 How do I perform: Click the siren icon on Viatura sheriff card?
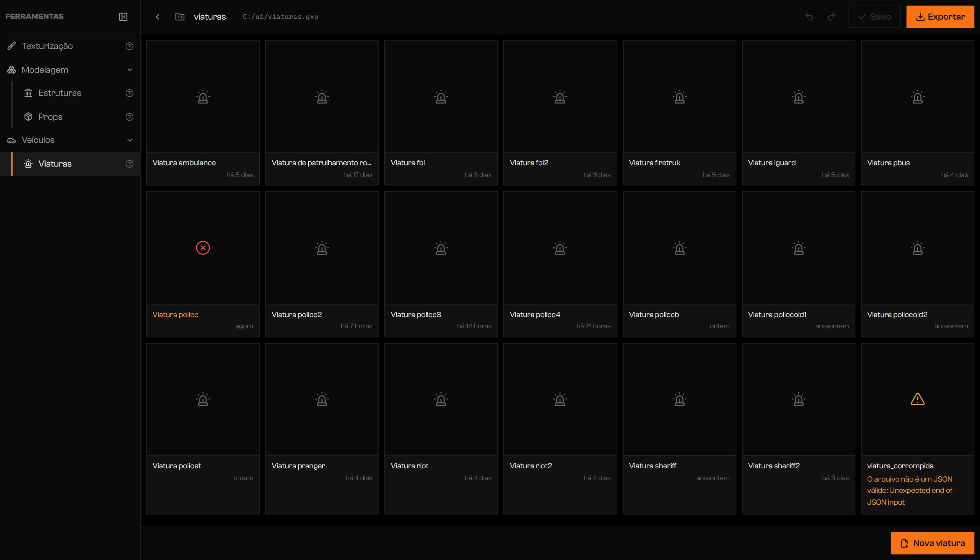pyautogui.click(x=680, y=399)
